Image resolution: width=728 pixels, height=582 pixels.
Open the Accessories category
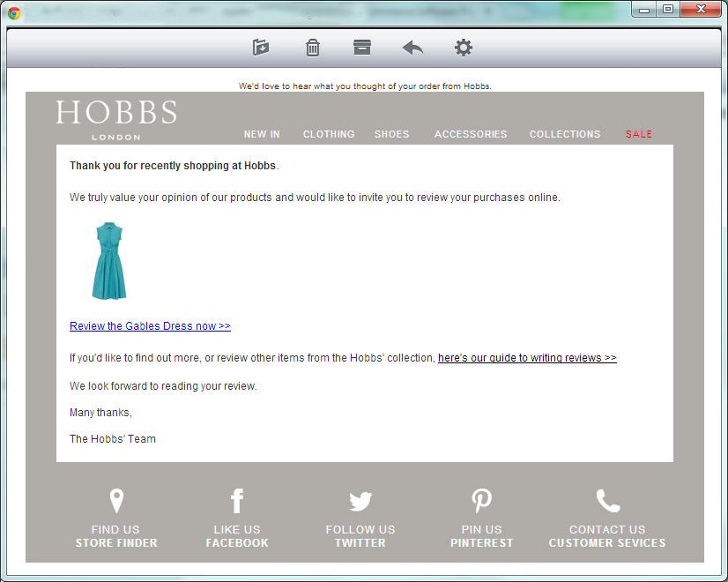coord(471,134)
